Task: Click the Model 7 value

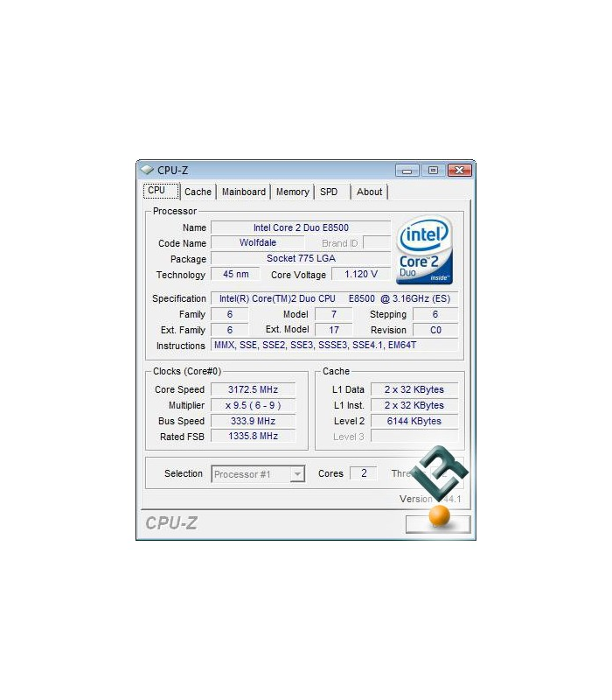Action: click(x=334, y=314)
